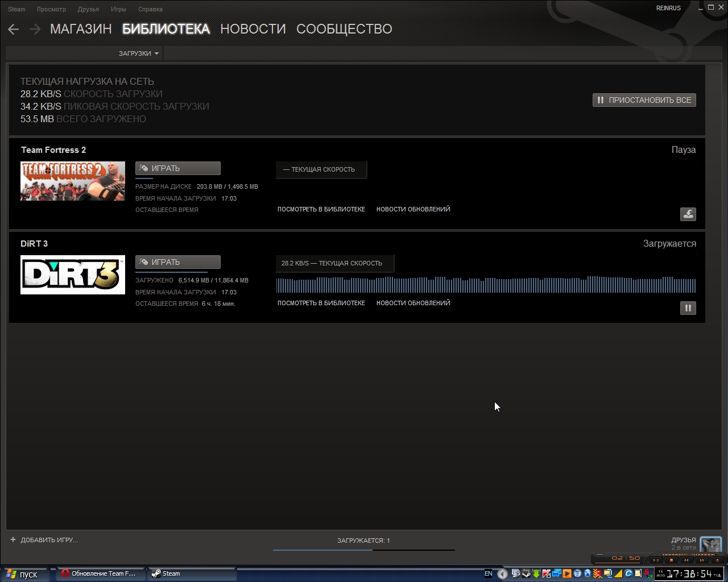Go back with the left arrow

pos(14,29)
